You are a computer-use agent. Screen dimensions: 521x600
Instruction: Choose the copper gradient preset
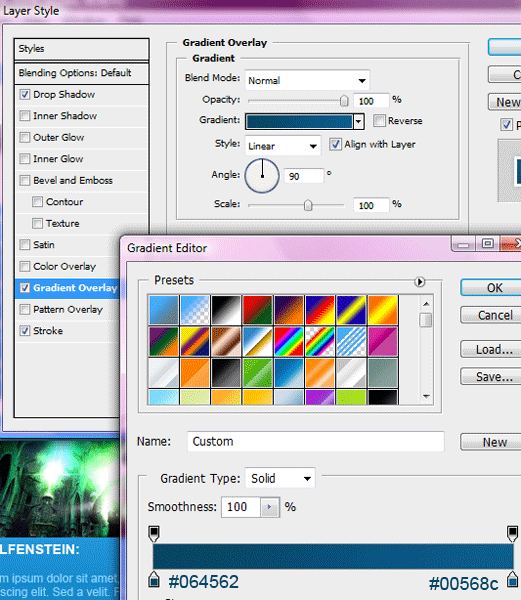point(226,341)
